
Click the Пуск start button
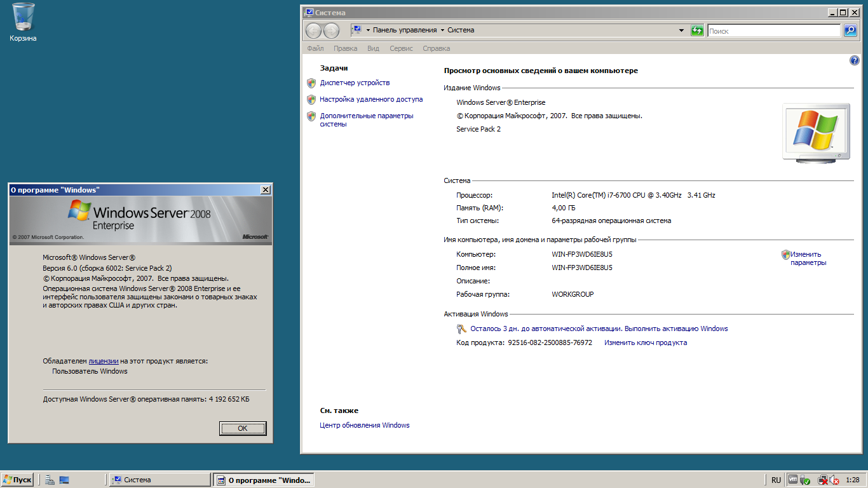[x=17, y=480]
